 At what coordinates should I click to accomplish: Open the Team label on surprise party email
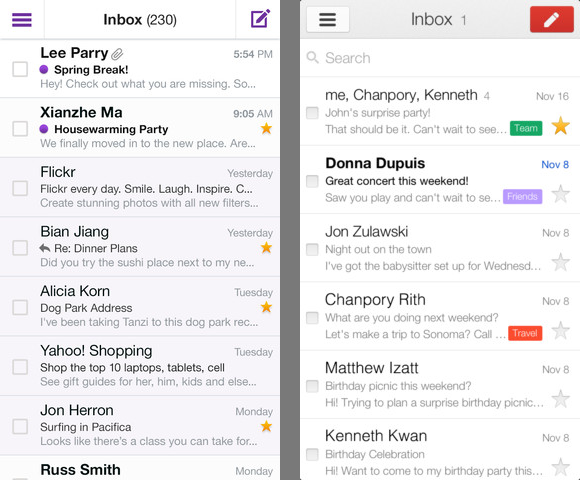526,128
